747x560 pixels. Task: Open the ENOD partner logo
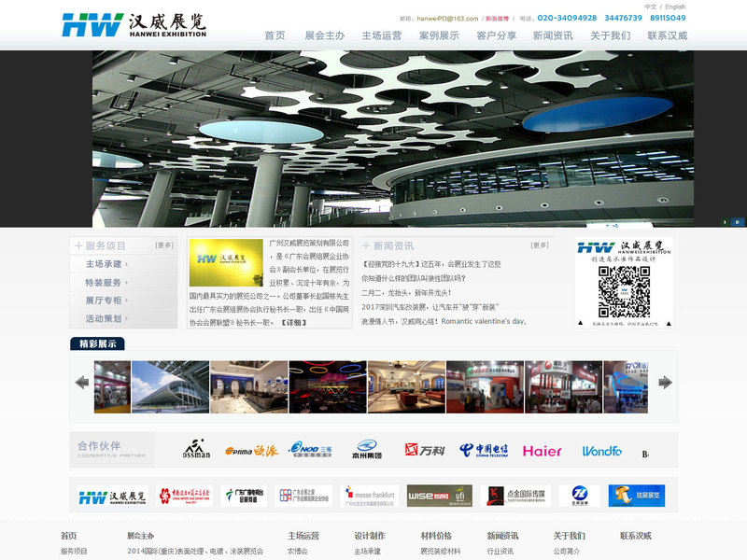(310, 449)
